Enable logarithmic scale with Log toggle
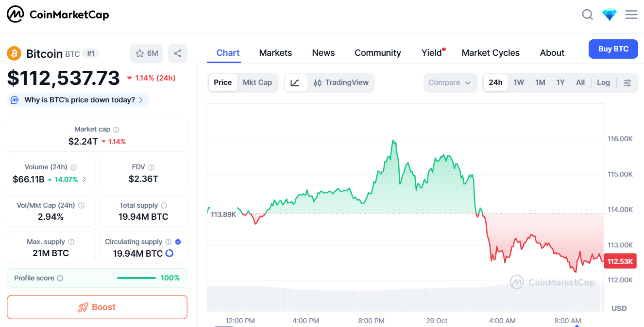The image size is (644, 327). (x=603, y=82)
